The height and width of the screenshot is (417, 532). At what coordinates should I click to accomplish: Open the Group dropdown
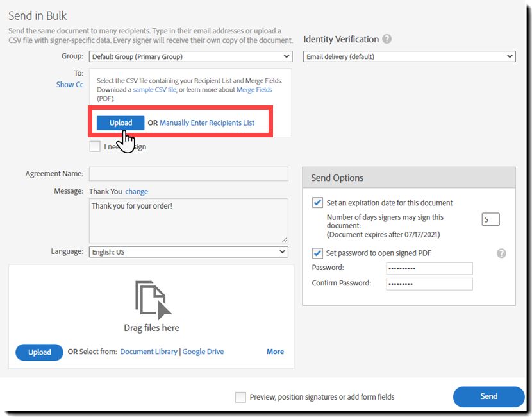point(190,57)
